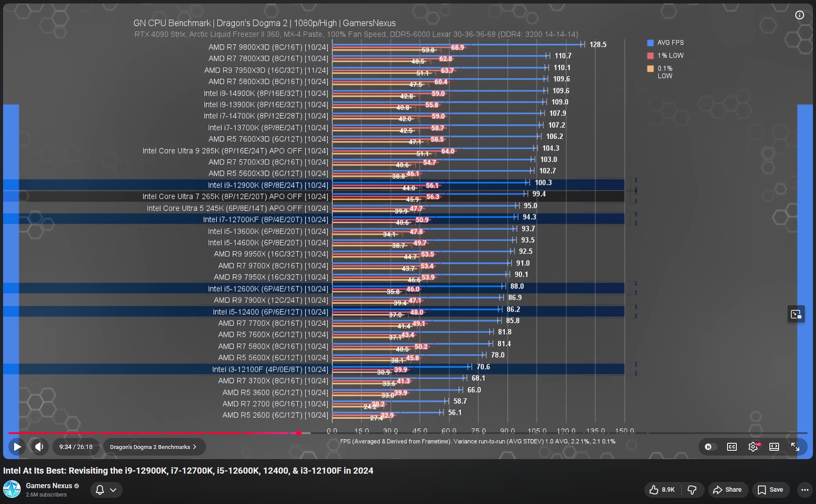Screen dimensions: 816x504
Task: Click the "AMD R9 9950X (16C/32T)" row label
Action: [x=271, y=254]
